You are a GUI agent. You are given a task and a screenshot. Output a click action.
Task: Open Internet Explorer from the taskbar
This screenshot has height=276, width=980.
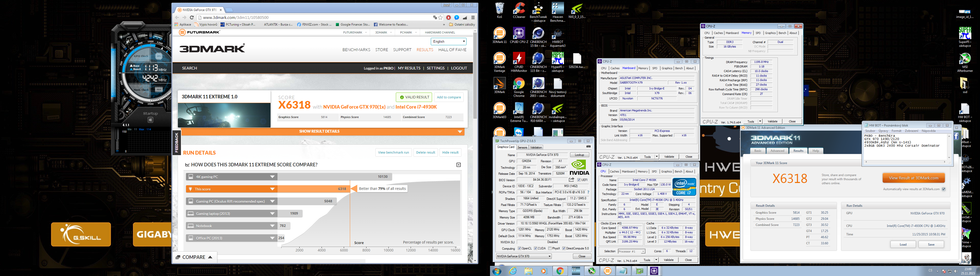(x=513, y=271)
